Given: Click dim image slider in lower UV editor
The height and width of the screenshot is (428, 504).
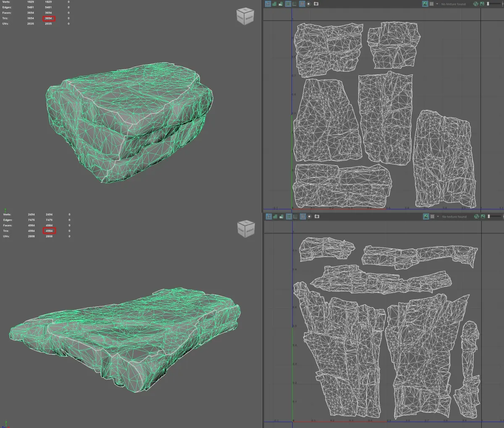Looking at the screenshot, I should [x=495, y=217].
